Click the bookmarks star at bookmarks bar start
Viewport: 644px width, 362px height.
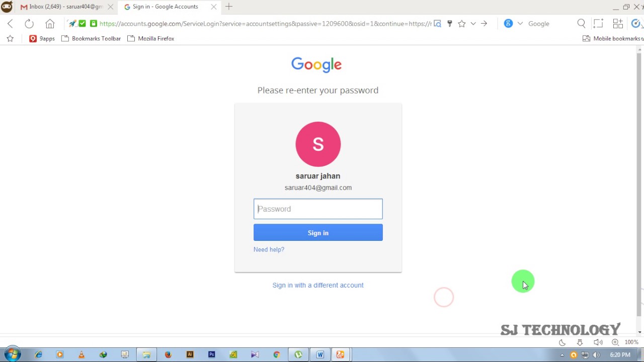(x=10, y=38)
